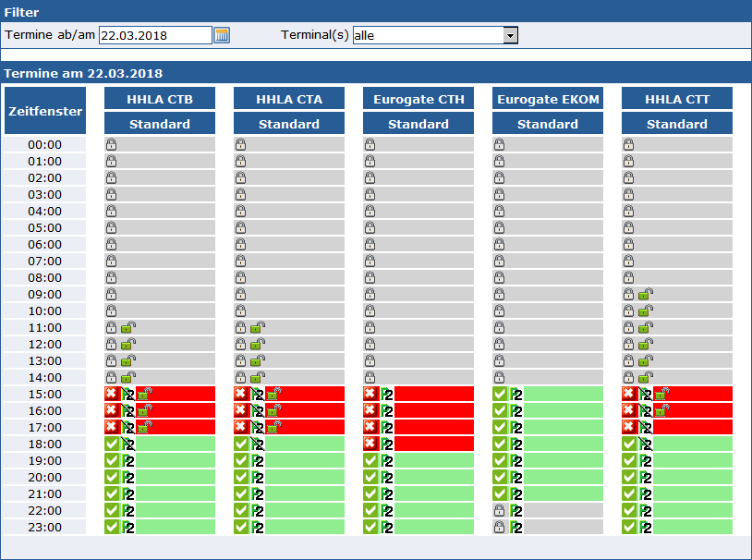Click the grey lock in HHLA CTB 13:00

111,360
